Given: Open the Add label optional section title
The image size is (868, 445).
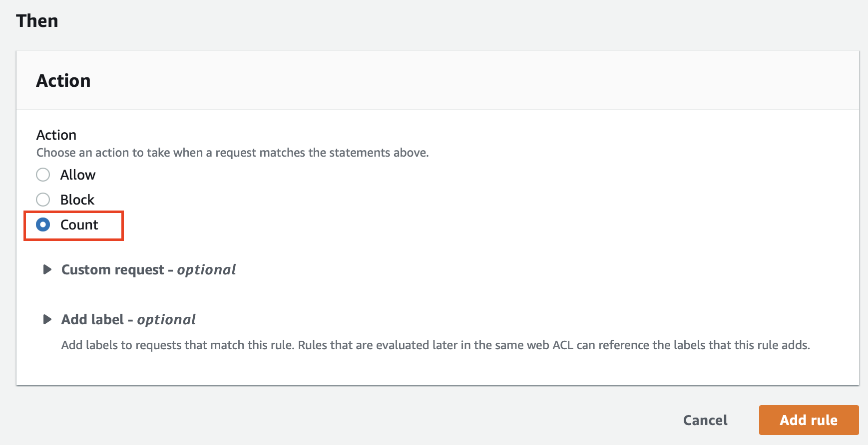Looking at the screenshot, I should (128, 319).
